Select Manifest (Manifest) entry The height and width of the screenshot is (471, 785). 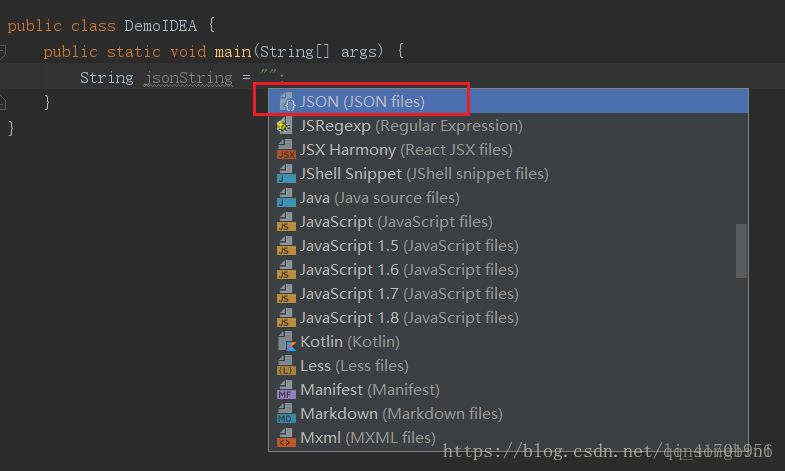click(x=502, y=390)
